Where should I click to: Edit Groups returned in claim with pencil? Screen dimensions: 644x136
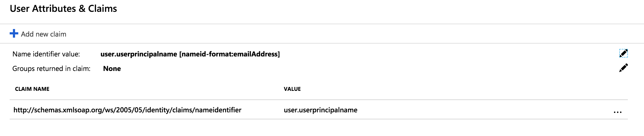[623, 68]
